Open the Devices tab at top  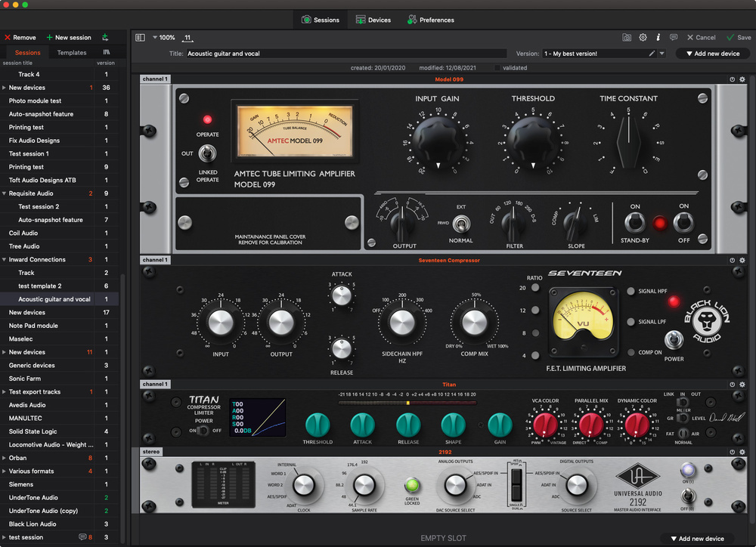[373, 20]
